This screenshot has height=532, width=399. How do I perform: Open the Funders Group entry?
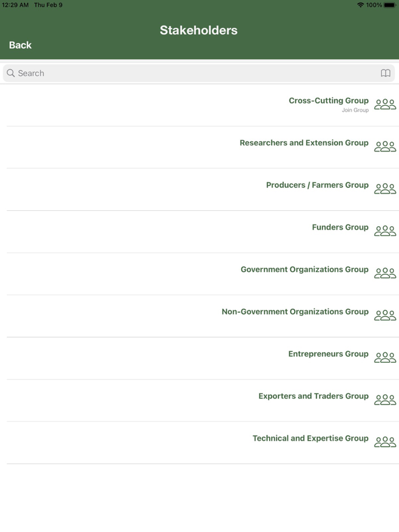coord(340,227)
